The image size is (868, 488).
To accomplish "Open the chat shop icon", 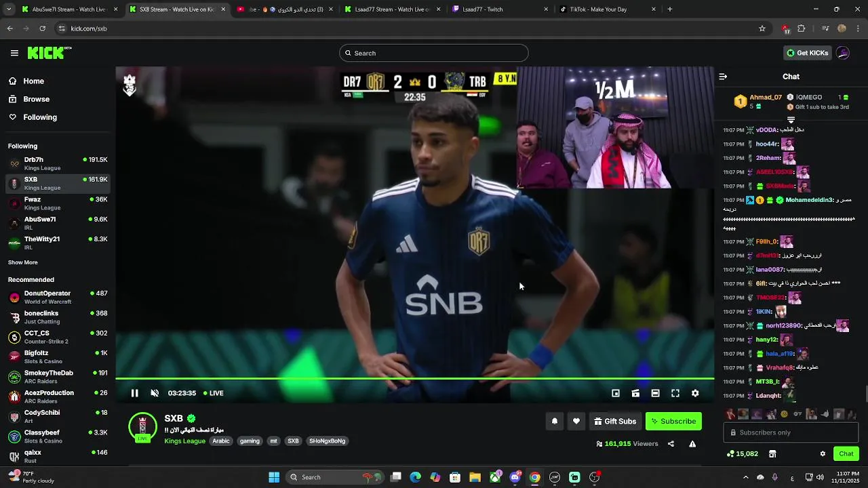I will [x=772, y=453].
